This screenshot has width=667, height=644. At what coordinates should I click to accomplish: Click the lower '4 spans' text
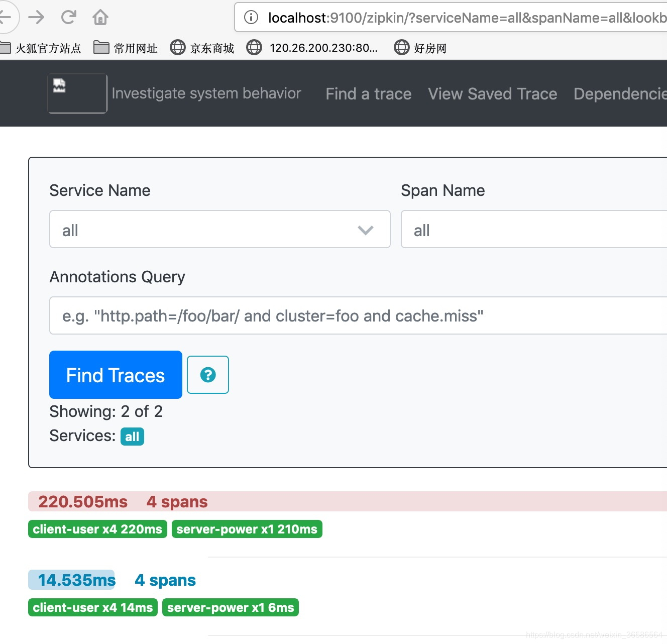pos(165,580)
